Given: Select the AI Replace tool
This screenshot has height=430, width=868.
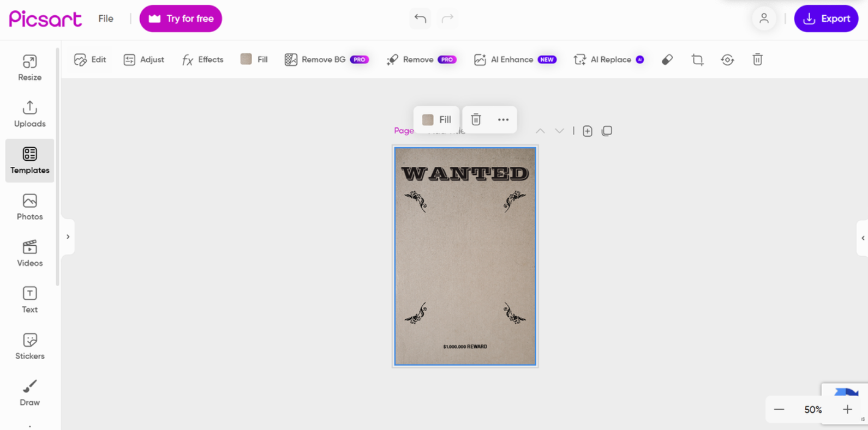Looking at the screenshot, I should pyautogui.click(x=609, y=59).
